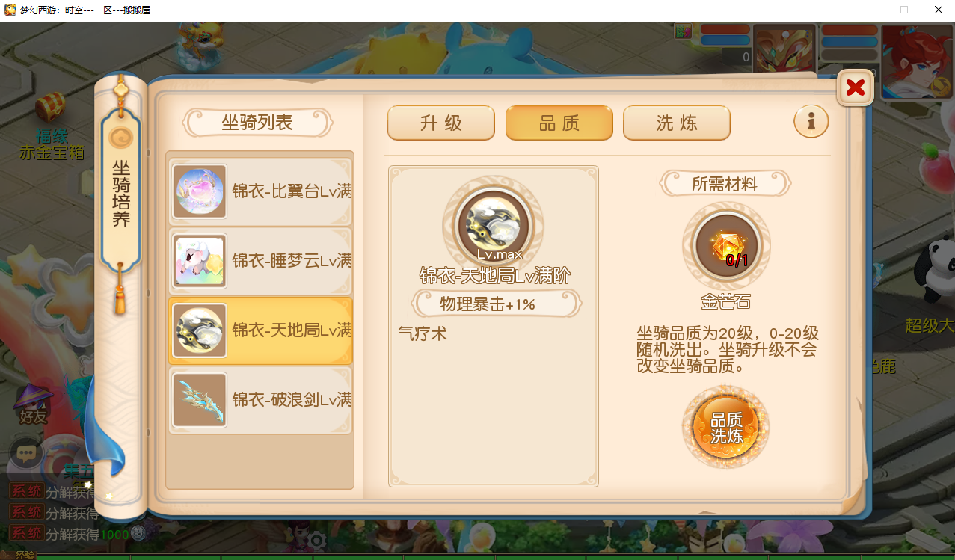Click the red-haired character avatar
This screenshot has height=560, width=955.
coord(917,62)
